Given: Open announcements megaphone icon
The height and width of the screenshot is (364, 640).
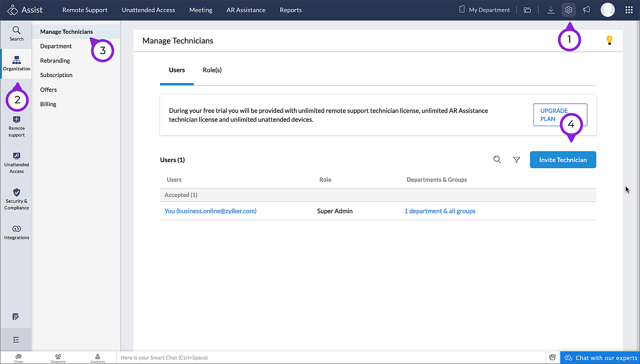Looking at the screenshot, I should [587, 10].
